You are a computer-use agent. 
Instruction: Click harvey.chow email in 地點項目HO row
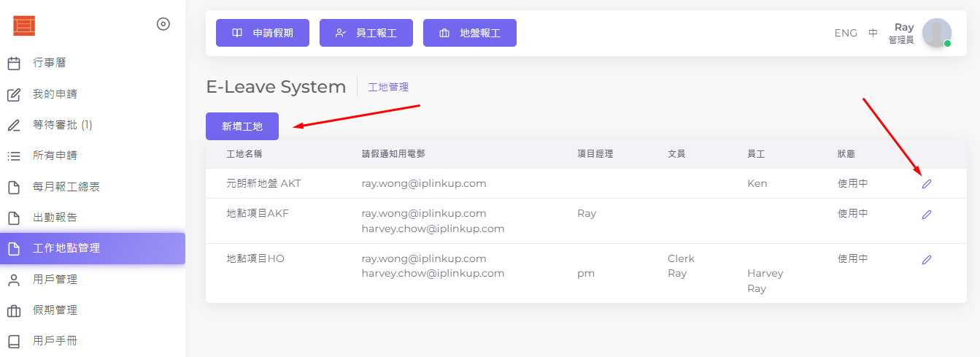(433, 274)
